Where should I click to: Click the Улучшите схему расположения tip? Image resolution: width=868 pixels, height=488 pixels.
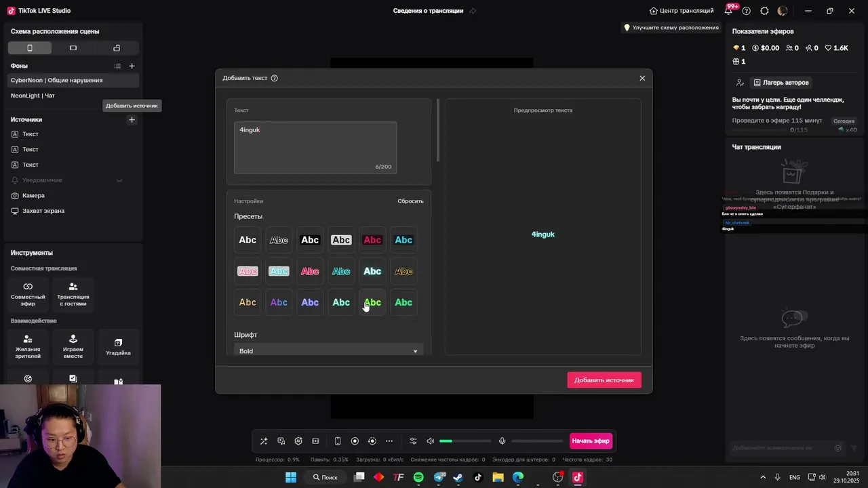click(x=671, y=28)
